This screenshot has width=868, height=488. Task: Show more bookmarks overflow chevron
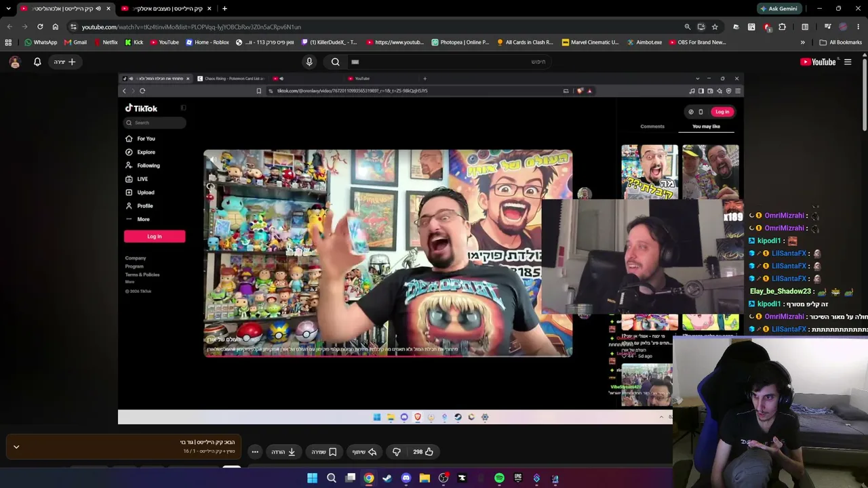pos(802,42)
